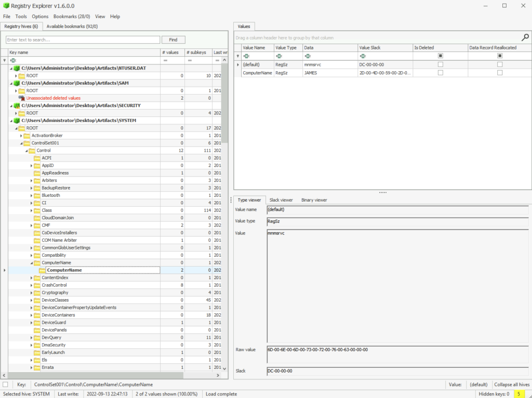The image size is (532, 398).
Task: Open the Options menu
Action: pyautogui.click(x=40, y=16)
